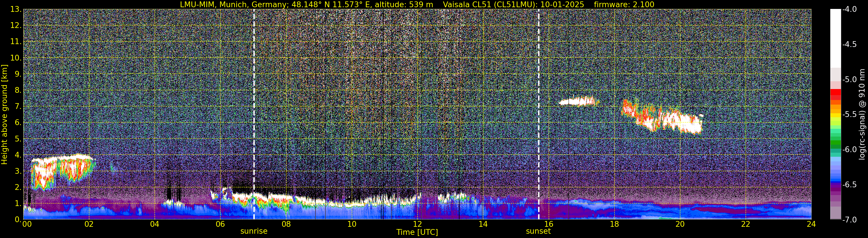
Task: Click the sunset dashed vertical line
Action: [x=538, y=114]
